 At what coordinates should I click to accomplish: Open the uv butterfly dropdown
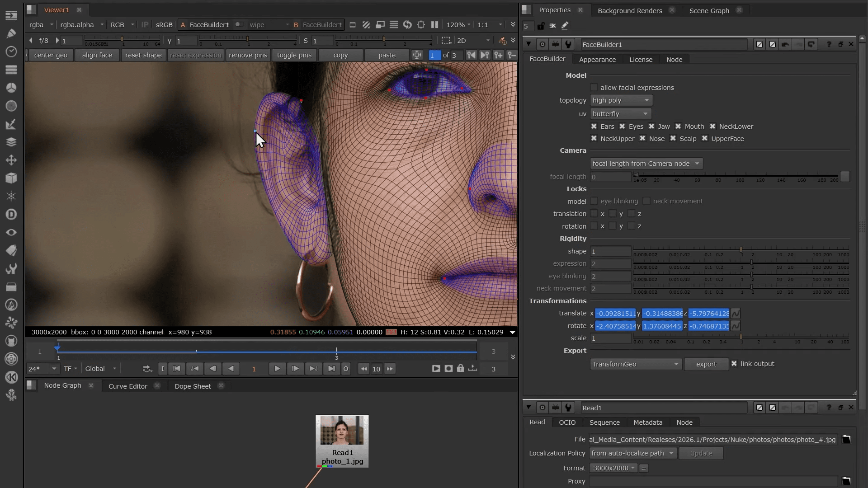tap(620, 114)
